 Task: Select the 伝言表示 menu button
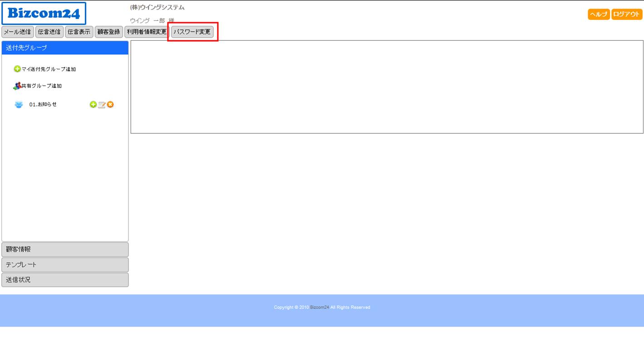79,32
